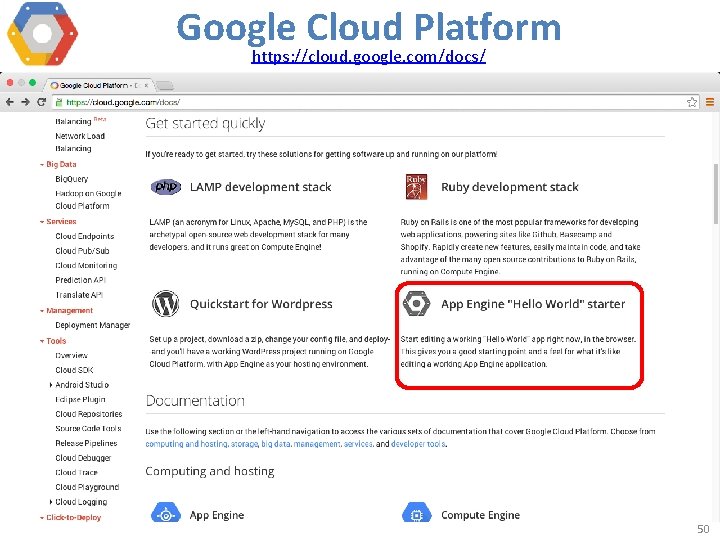The height and width of the screenshot is (540, 720).
Task: Open the Ruby development stack heading
Action: point(510,187)
